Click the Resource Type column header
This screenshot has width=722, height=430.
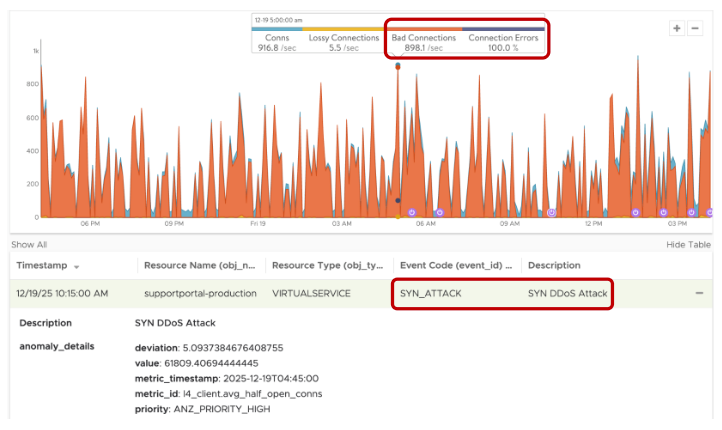coord(327,265)
